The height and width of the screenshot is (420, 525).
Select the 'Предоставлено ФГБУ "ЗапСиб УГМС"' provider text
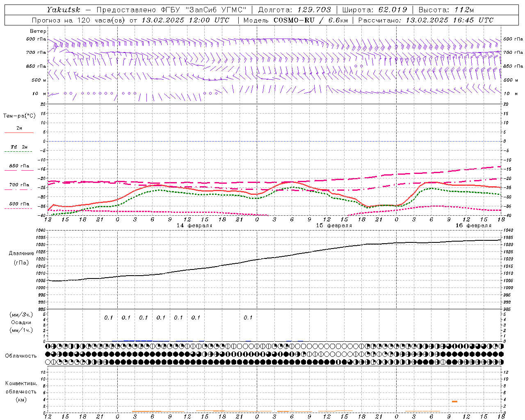click(171, 9)
